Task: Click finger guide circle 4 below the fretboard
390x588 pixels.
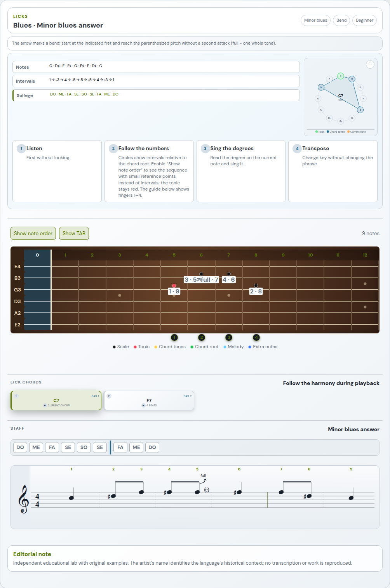Action: 256,337
